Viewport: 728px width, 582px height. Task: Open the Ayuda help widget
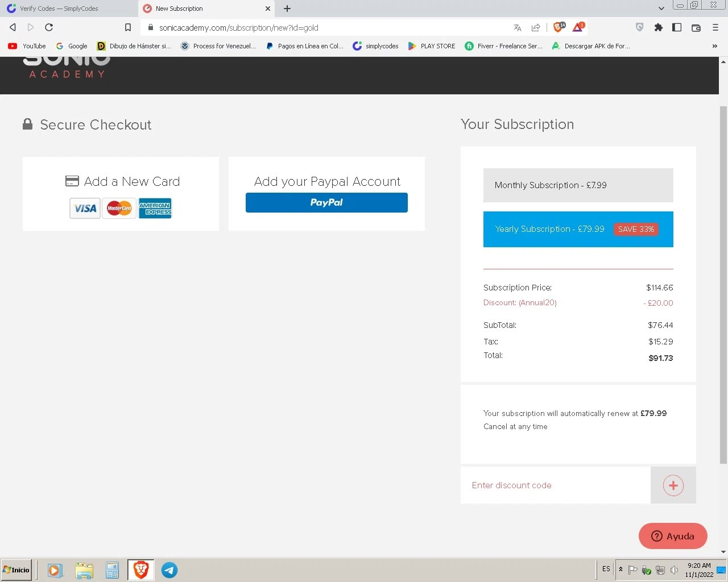click(673, 536)
